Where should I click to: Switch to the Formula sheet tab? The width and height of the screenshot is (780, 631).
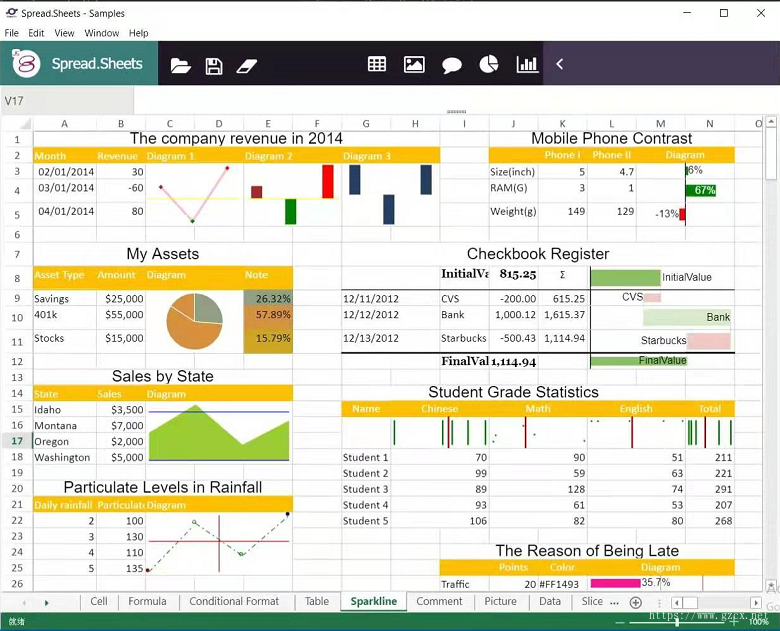tap(147, 601)
